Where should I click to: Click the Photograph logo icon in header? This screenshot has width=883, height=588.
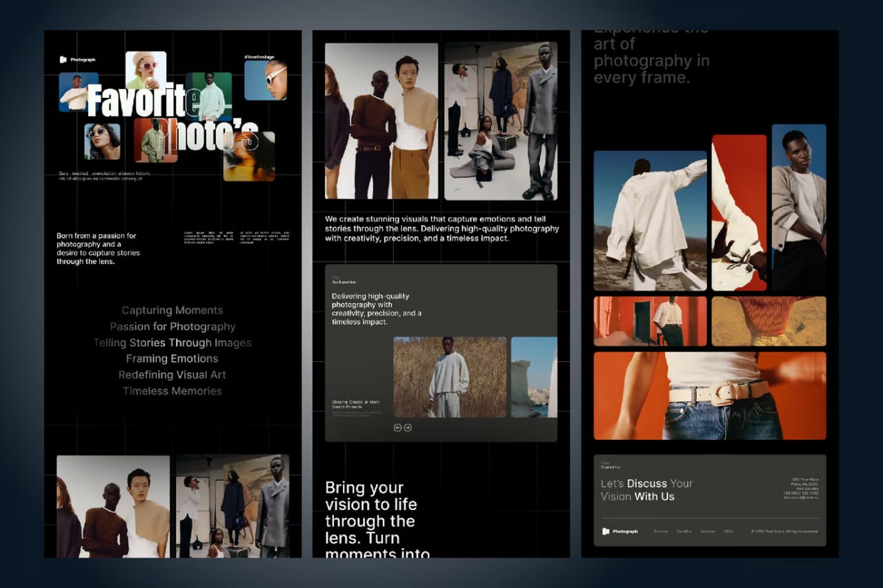(x=63, y=60)
